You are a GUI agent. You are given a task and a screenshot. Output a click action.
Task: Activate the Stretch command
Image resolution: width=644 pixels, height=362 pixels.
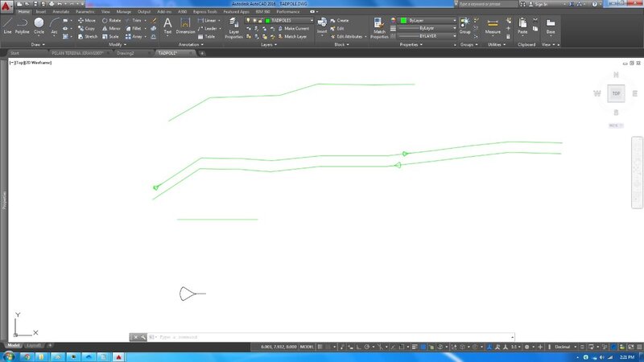tap(88, 36)
